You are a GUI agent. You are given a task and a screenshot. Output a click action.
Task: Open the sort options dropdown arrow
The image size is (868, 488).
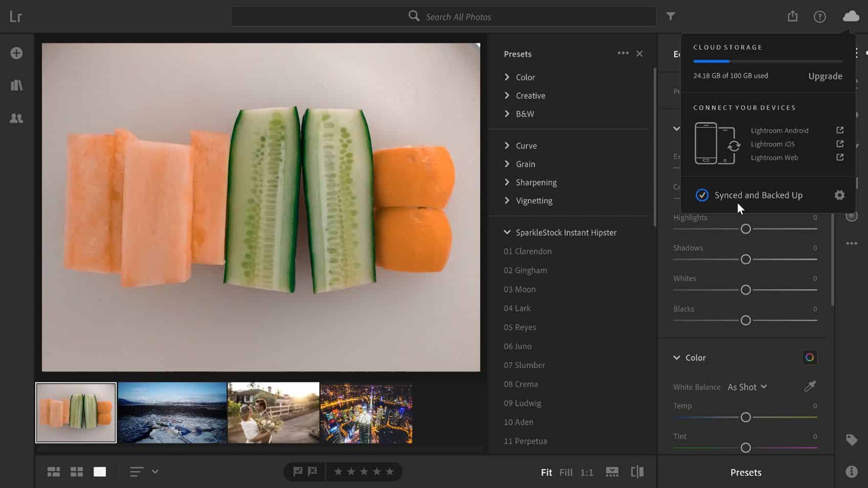(155, 472)
